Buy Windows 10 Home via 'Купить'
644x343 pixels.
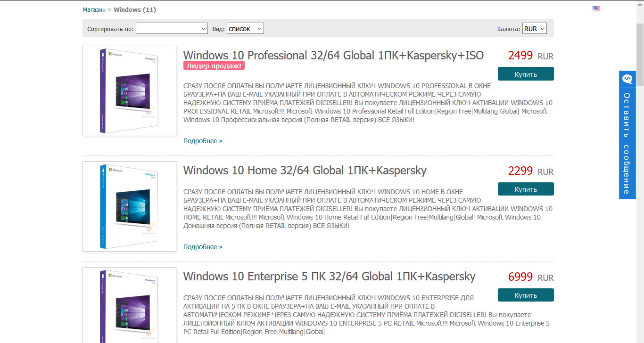click(526, 189)
